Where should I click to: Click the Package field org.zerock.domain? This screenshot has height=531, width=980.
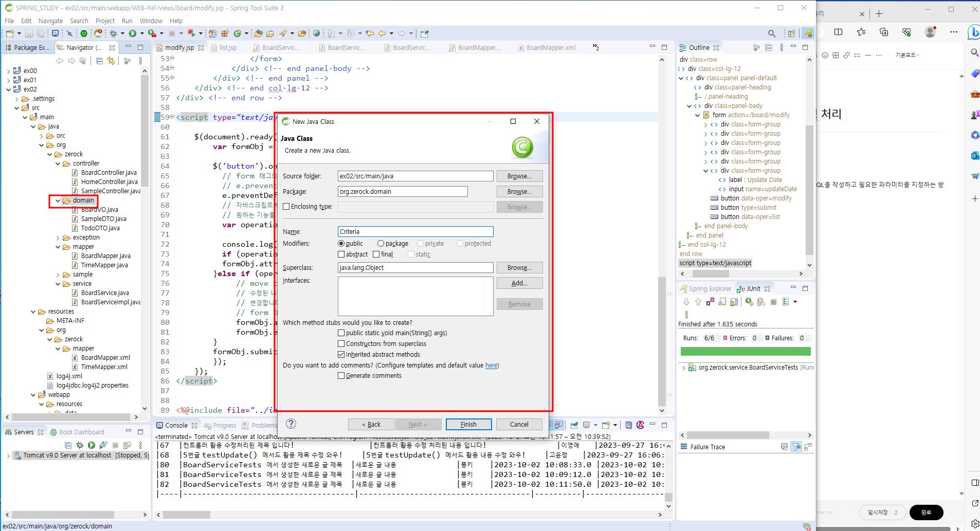403,191
